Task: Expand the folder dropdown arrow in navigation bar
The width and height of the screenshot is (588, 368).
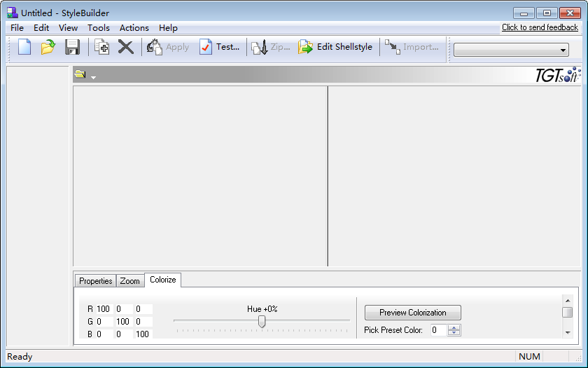Action: (93, 77)
